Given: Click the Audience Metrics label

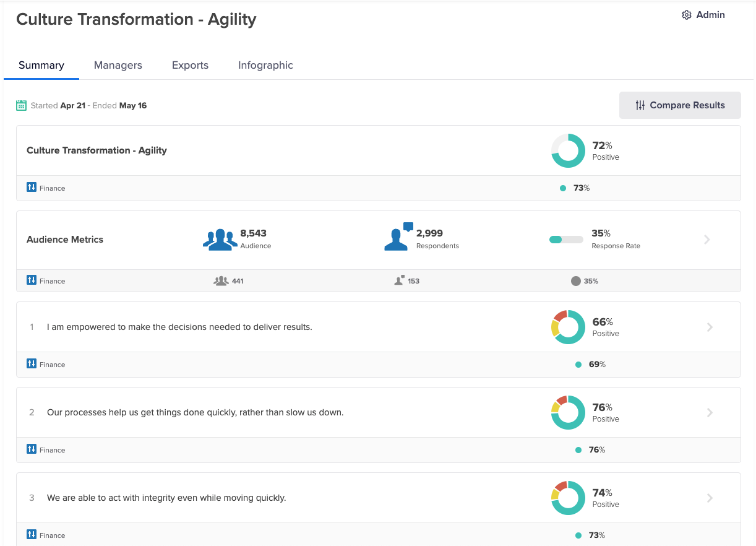Looking at the screenshot, I should coord(65,240).
